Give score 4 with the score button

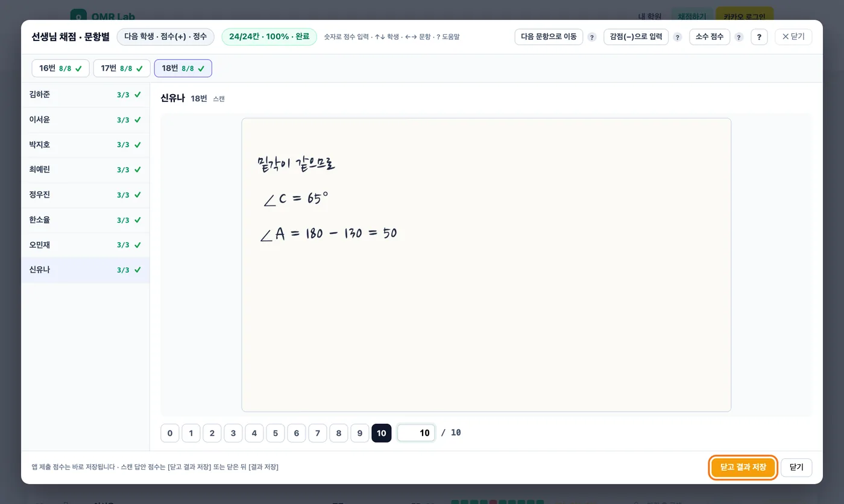pyautogui.click(x=254, y=433)
